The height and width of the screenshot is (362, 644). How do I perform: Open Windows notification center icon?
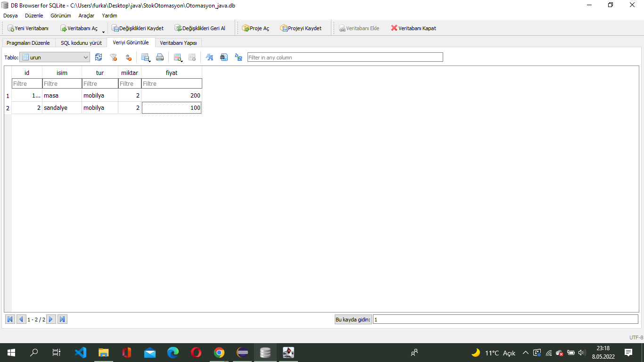(x=628, y=353)
